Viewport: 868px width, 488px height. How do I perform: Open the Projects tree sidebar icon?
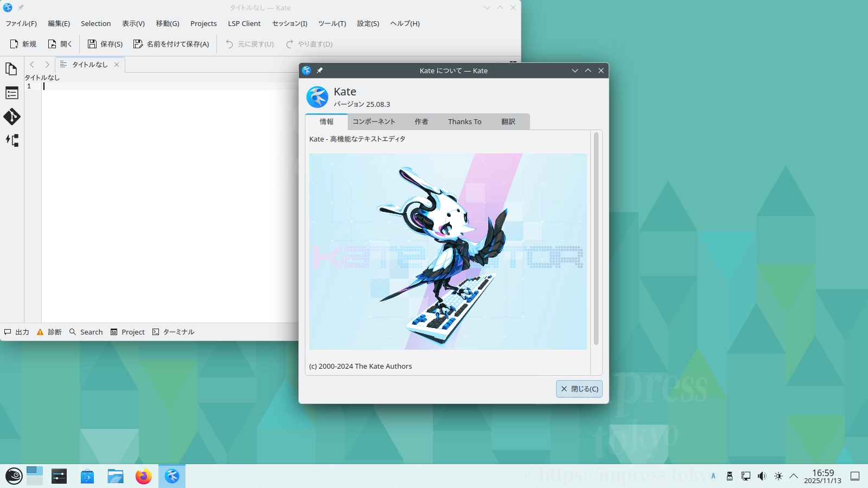click(11, 140)
